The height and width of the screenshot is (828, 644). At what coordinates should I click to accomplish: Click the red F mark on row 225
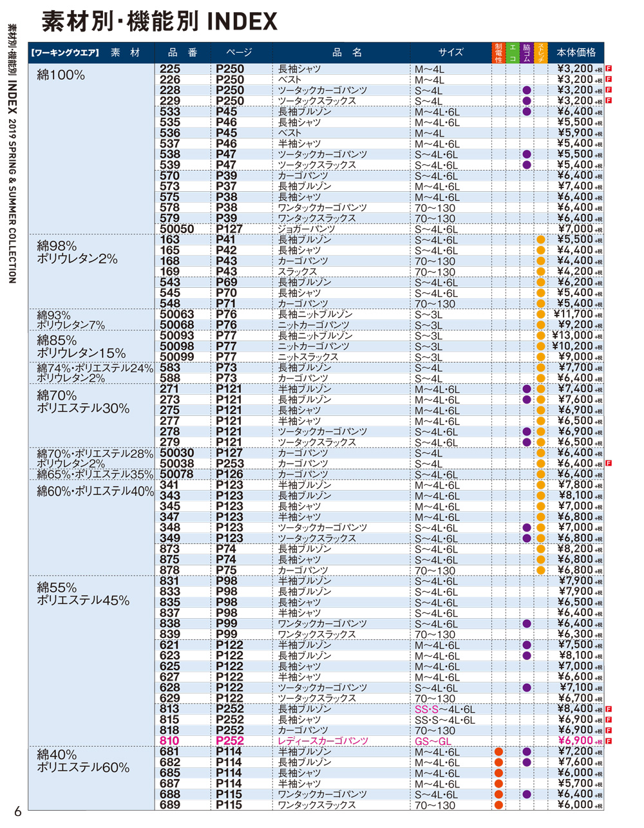609,69
